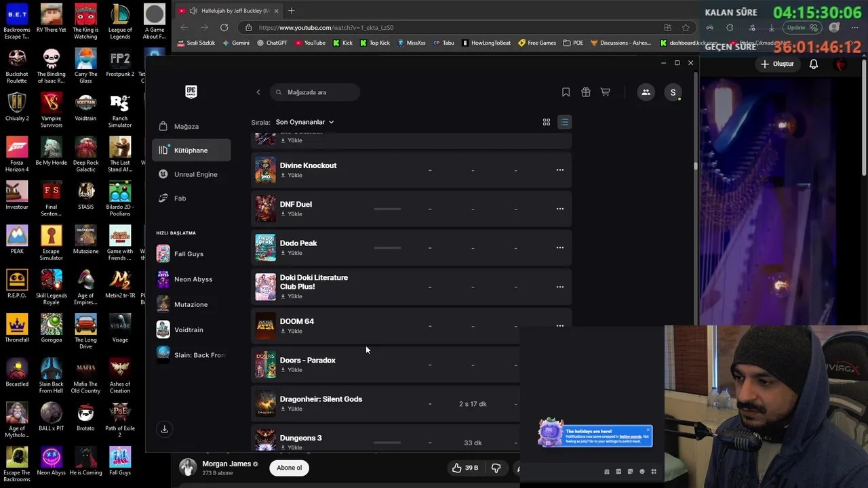Open the shopping cart in Epic launcher
Viewport: 868px width, 488px height.
coord(606,92)
